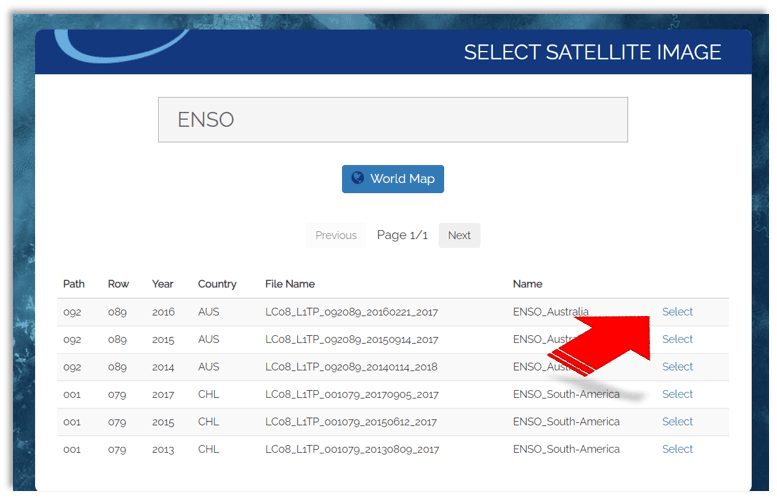Click the File Name column header
The width and height of the screenshot is (777, 500).
click(x=290, y=284)
